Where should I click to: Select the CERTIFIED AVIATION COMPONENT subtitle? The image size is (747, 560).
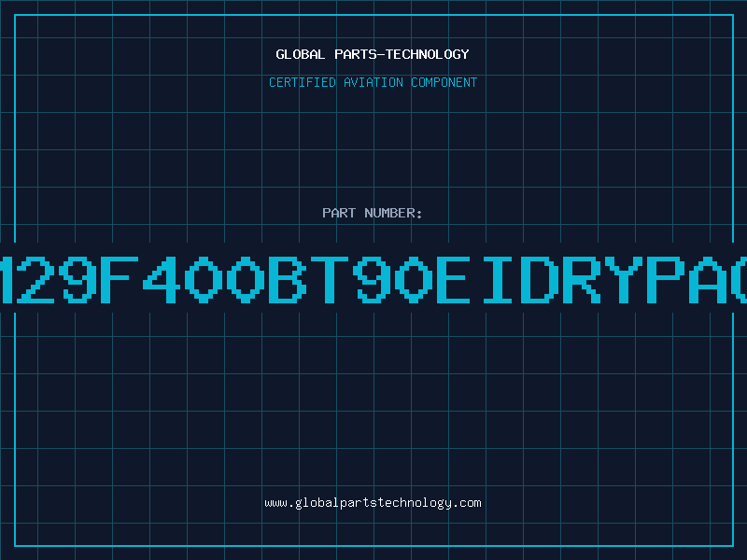(x=373, y=82)
